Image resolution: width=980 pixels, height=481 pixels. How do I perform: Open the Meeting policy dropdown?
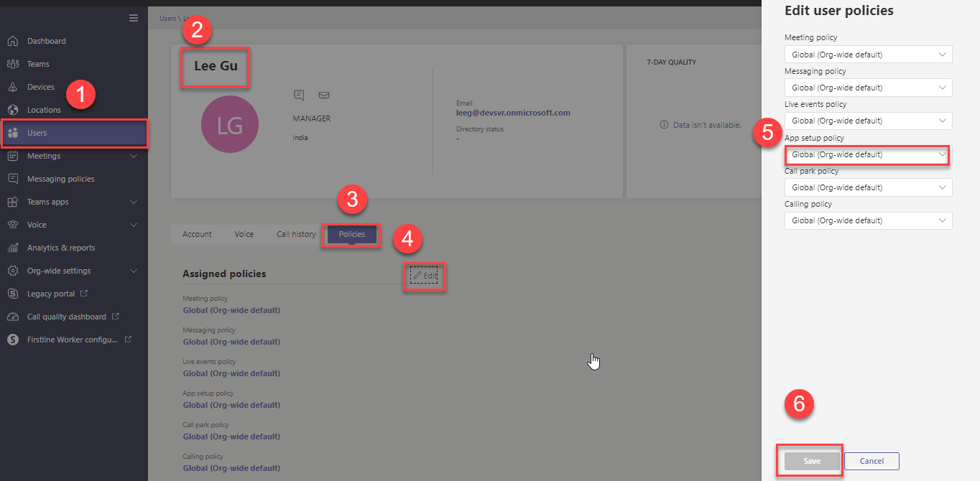pyautogui.click(x=867, y=55)
